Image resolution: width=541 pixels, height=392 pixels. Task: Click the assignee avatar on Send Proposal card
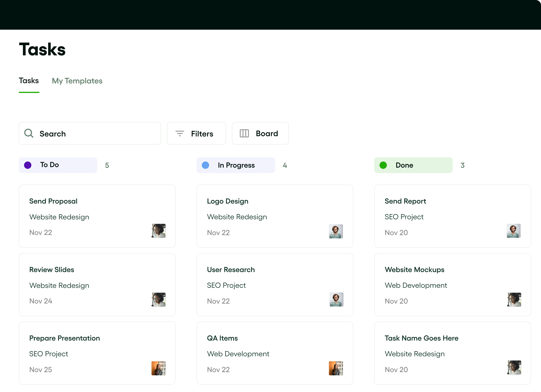click(158, 231)
